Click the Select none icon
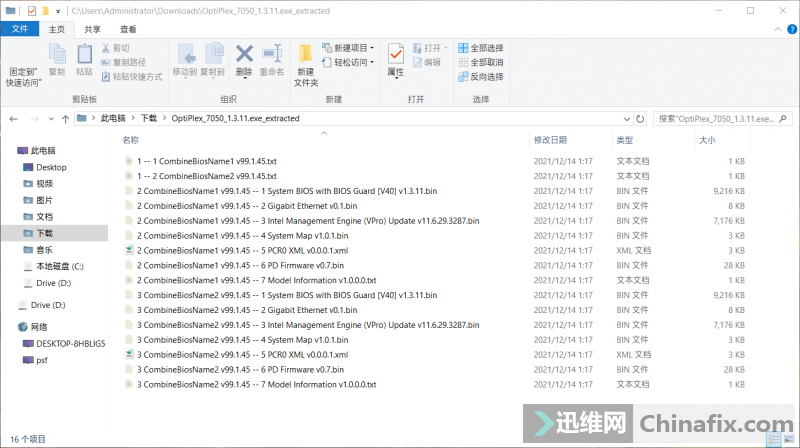This screenshot has width=800, height=448. click(463, 62)
